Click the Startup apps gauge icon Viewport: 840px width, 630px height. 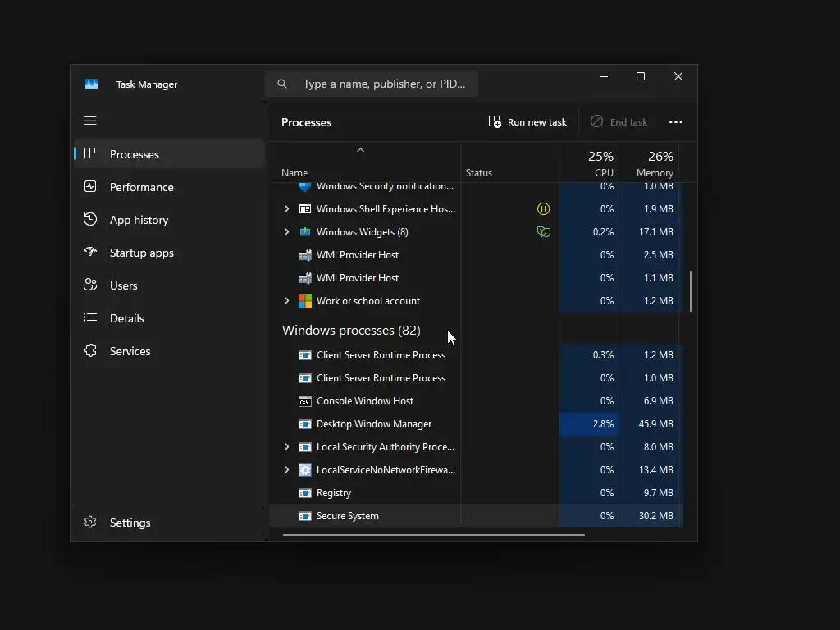click(90, 252)
